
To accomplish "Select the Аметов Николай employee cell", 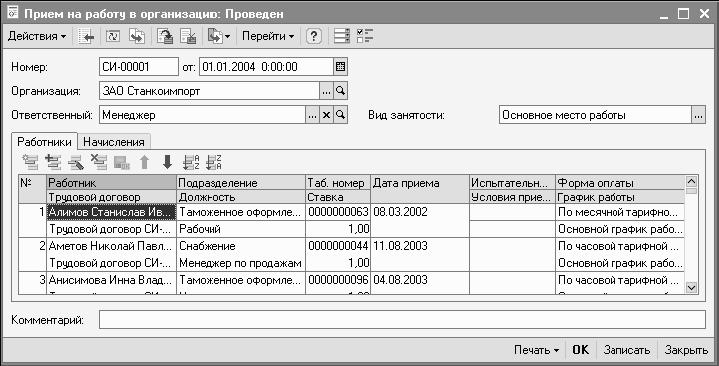I will point(111,246).
